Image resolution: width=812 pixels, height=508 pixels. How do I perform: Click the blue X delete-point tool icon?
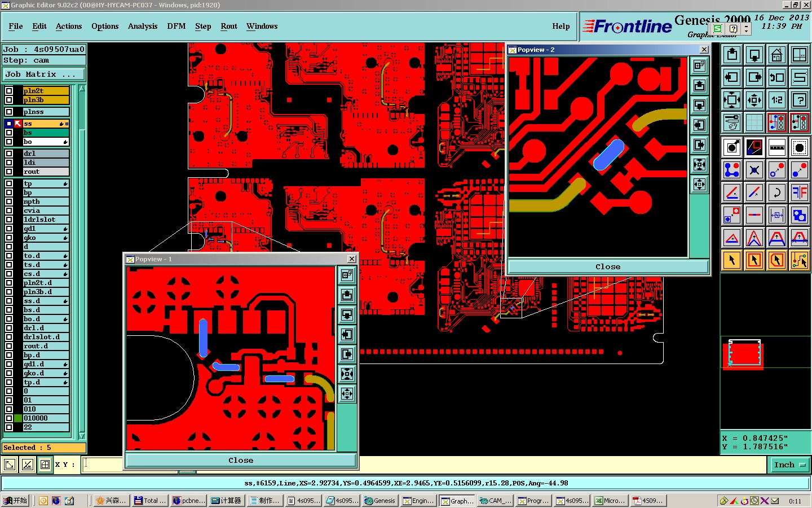pyautogui.click(x=754, y=170)
